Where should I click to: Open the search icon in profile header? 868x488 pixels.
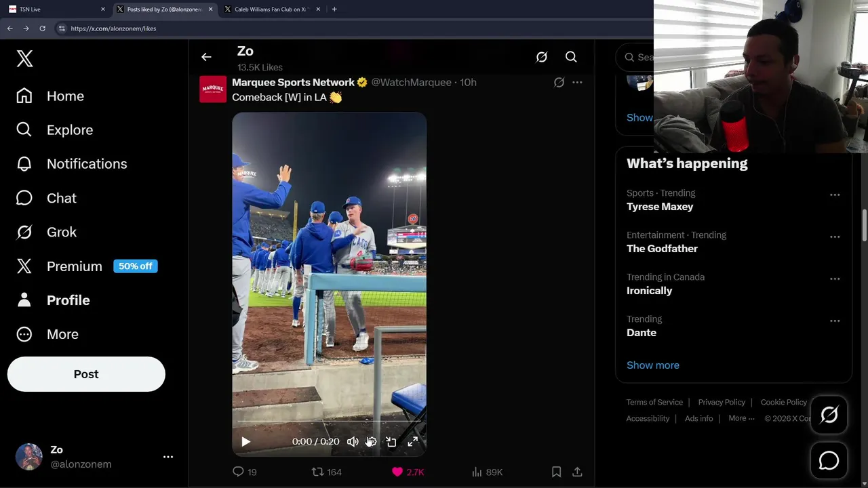[x=571, y=57]
